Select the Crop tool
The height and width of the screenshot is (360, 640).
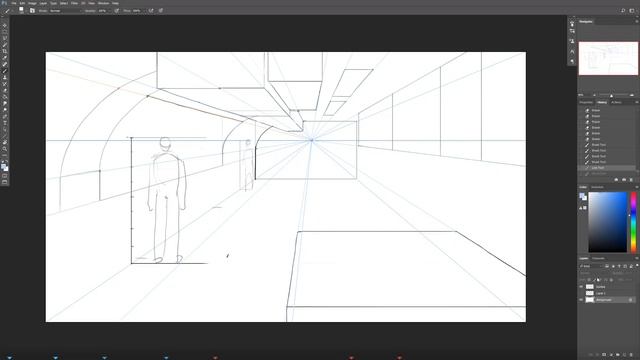[5, 51]
